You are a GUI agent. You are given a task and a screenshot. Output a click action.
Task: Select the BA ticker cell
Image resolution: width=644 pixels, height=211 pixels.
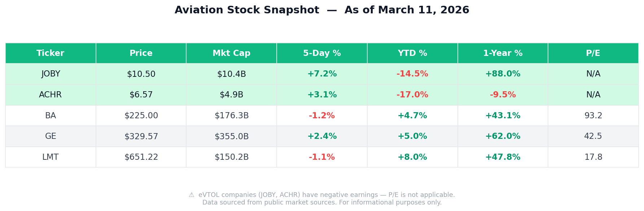51,116
